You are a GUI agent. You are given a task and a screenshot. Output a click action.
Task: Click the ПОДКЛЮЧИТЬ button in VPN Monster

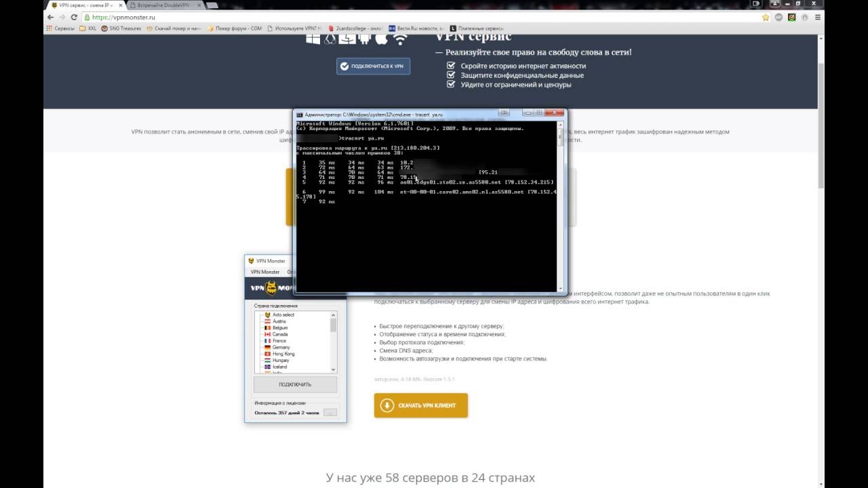[x=295, y=384]
